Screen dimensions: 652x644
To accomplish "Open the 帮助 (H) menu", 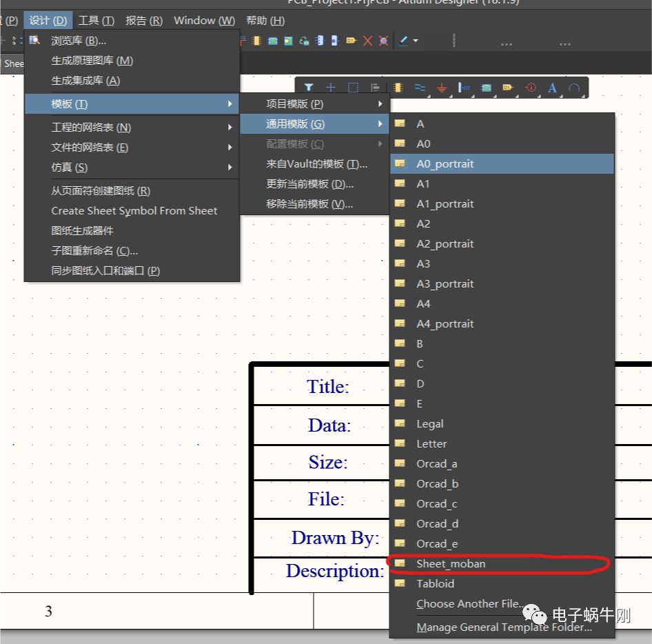I will 265,21.
